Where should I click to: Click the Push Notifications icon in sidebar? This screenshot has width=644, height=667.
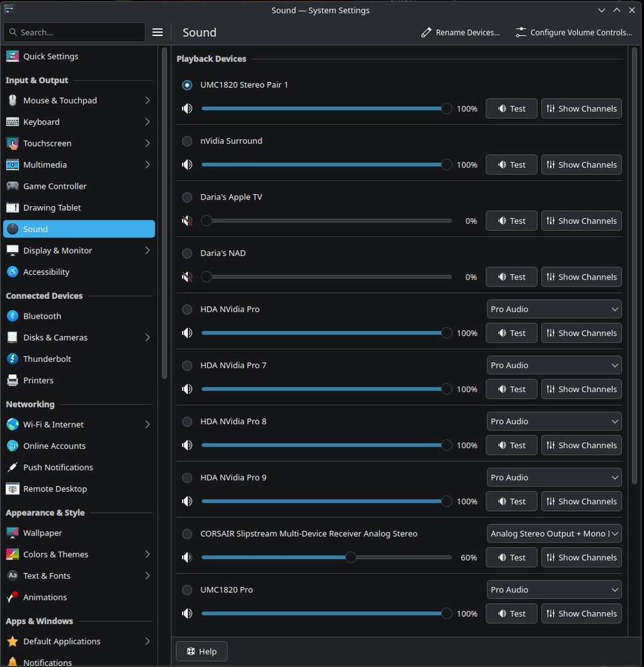point(12,468)
